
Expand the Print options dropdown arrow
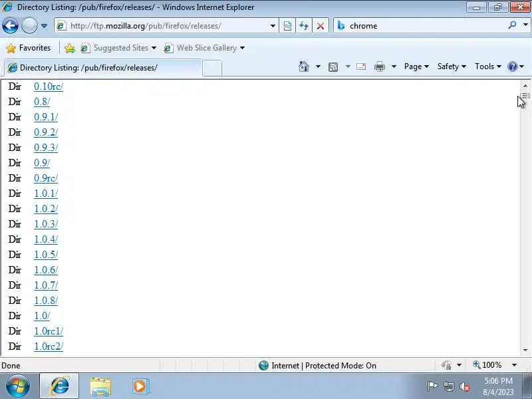pos(394,66)
